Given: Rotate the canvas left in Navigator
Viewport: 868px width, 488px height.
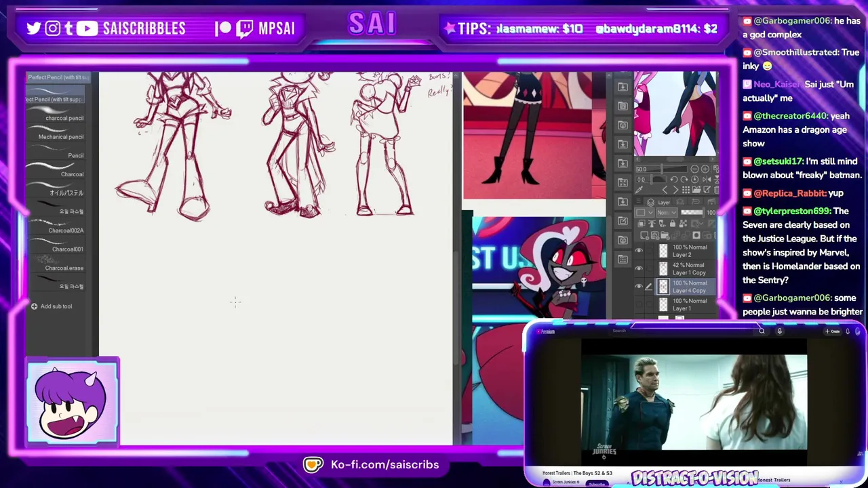Looking at the screenshot, I should (674, 180).
